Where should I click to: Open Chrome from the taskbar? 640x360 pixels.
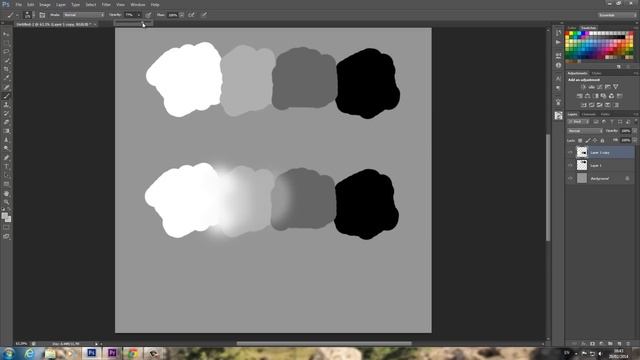133,353
